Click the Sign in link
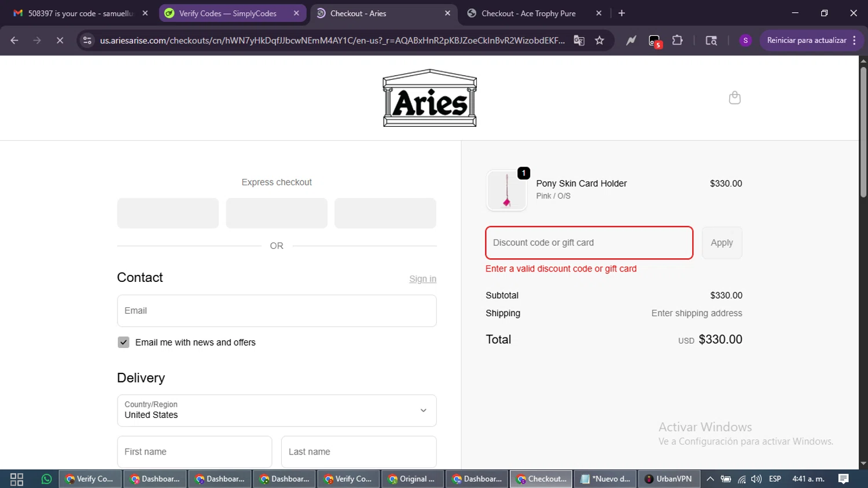 click(422, 278)
